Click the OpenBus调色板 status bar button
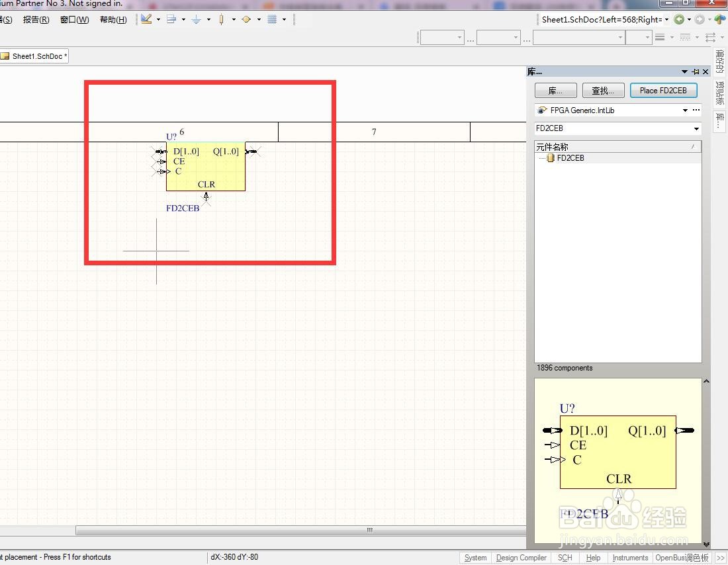This screenshot has height=565, width=728. click(682, 558)
